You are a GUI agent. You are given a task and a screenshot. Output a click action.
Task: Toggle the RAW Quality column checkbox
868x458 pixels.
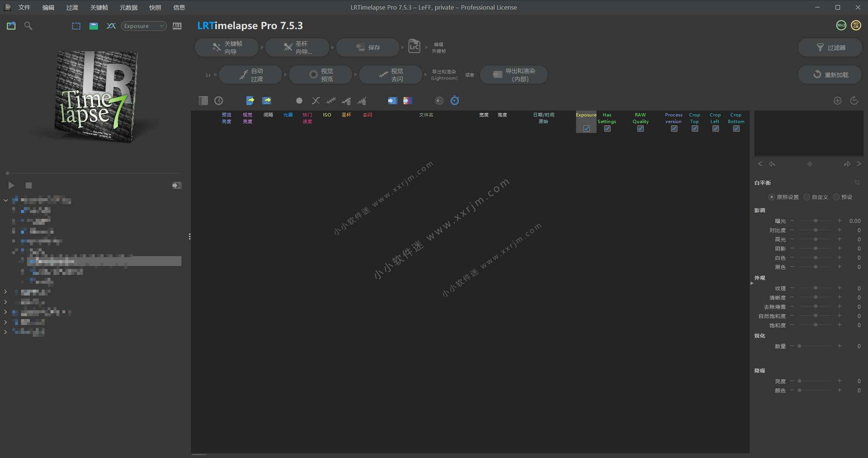[640, 129]
